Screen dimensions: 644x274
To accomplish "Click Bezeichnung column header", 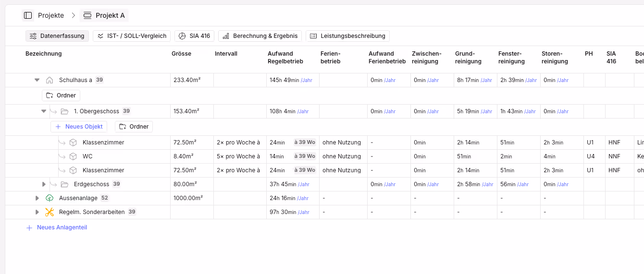I will click(44, 54).
